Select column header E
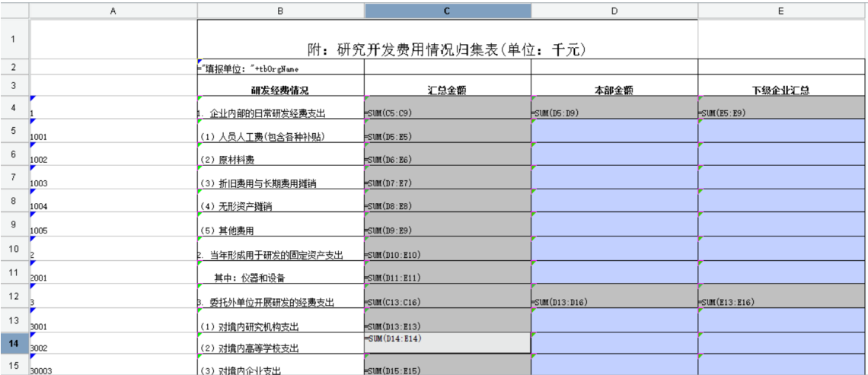868x375 pixels. (x=780, y=11)
